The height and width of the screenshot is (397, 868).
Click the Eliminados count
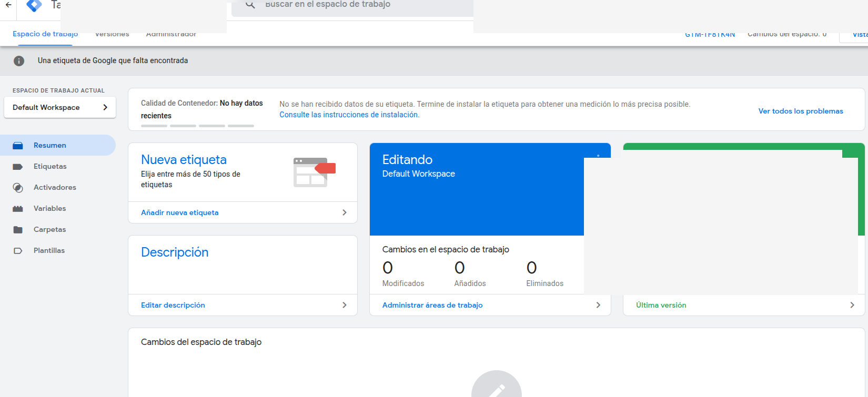(532, 268)
